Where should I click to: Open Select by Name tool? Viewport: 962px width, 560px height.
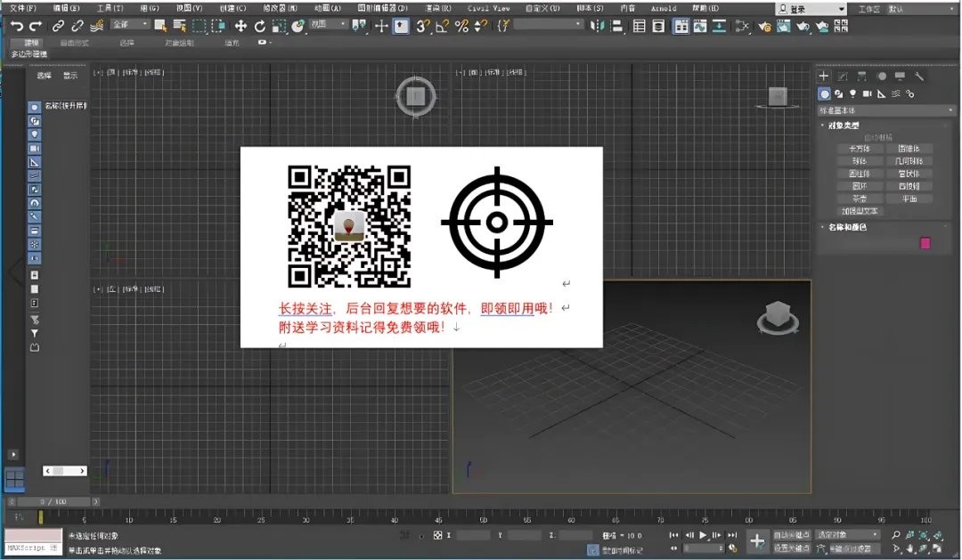coord(179,26)
